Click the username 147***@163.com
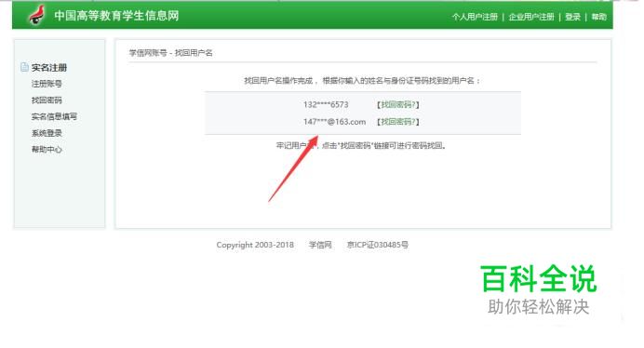 (x=334, y=122)
